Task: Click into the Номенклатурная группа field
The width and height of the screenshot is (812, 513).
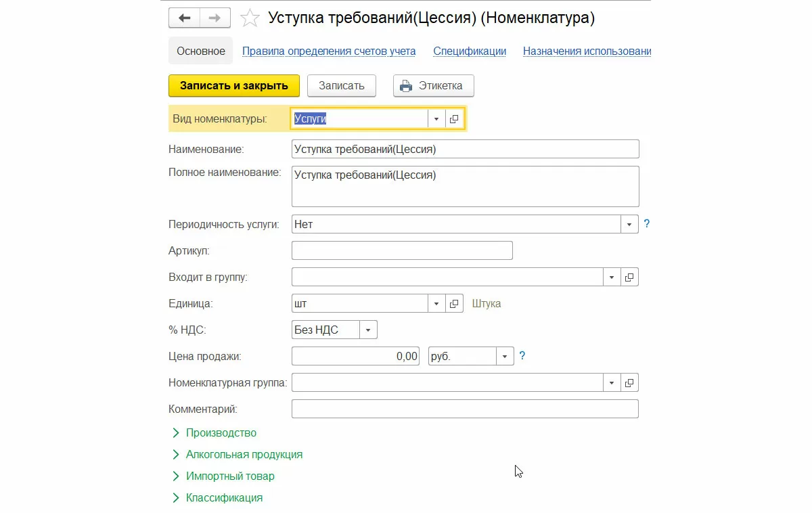Action: [447, 383]
